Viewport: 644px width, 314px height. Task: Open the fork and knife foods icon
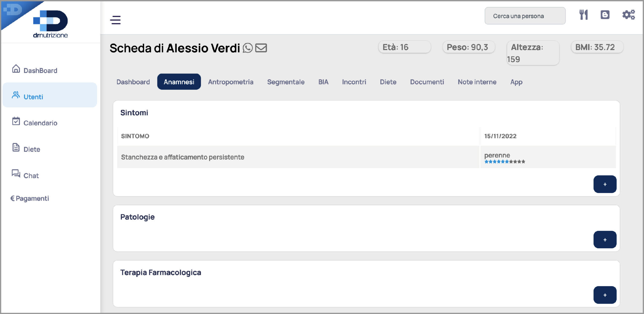[x=583, y=15]
